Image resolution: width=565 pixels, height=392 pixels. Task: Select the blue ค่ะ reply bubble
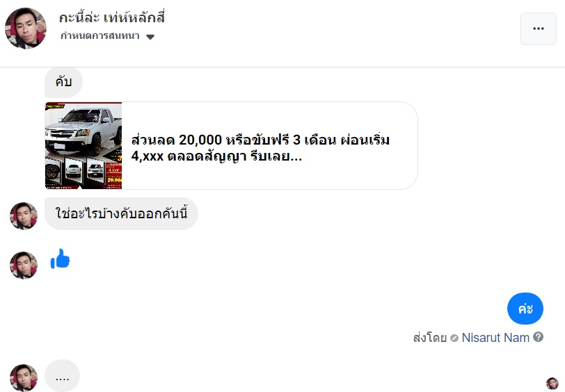coord(525,309)
